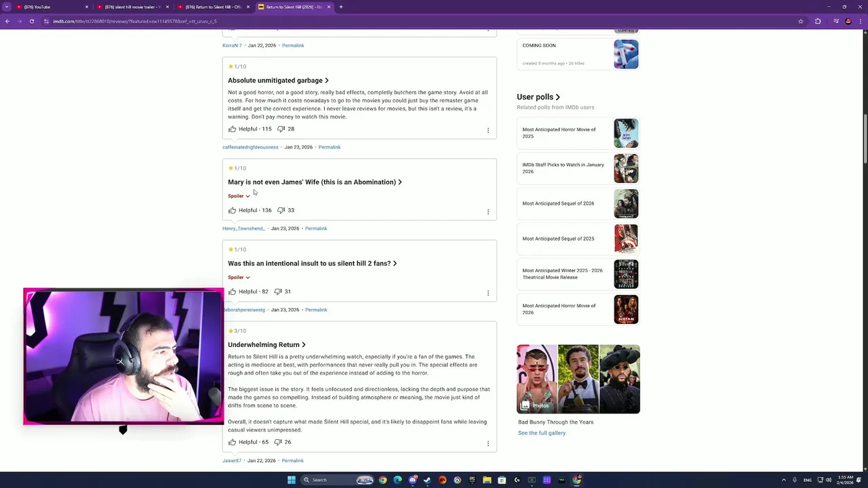Open a new tab with plus button
This screenshot has height=488, width=868.
(x=341, y=7)
